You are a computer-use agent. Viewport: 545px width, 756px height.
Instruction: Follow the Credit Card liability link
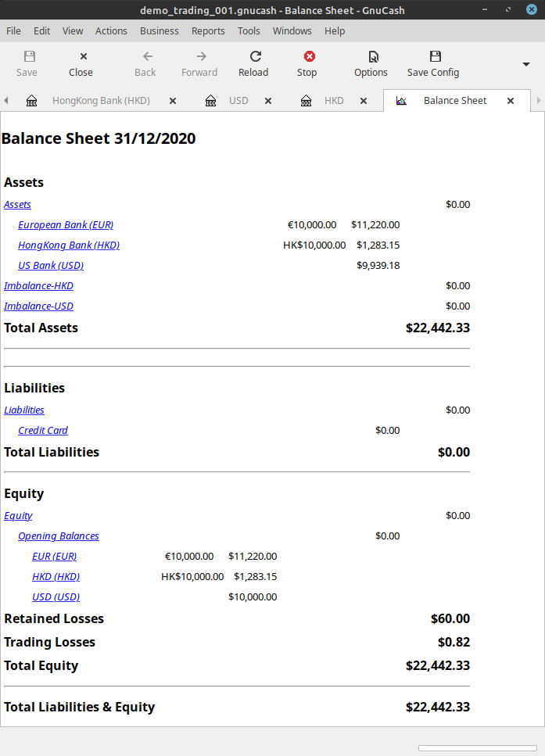pyautogui.click(x=43, y=431)
